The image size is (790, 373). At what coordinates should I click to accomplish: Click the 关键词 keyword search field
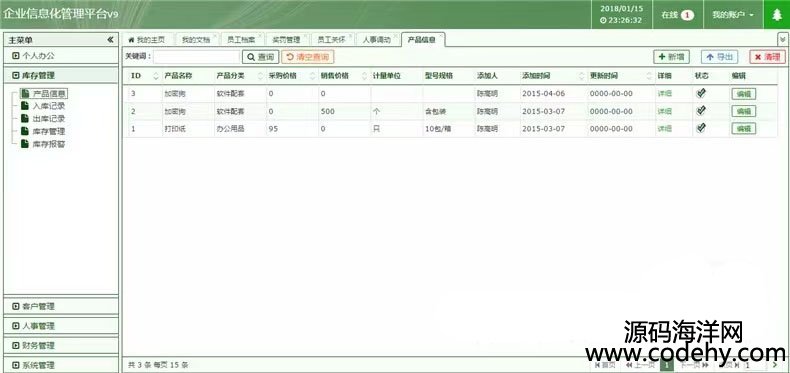pyautogui.click(x=196, y=57)
